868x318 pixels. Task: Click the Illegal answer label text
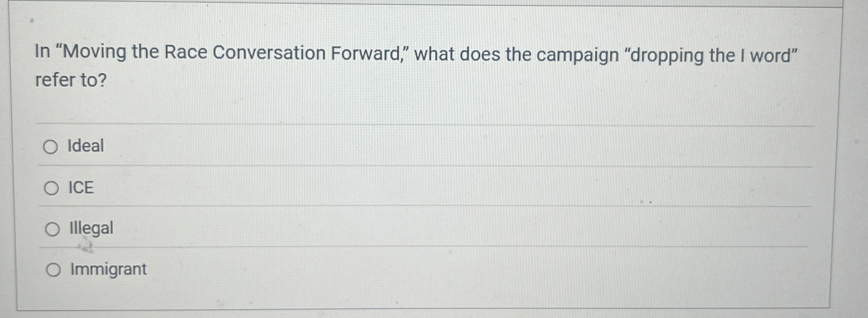[91, 229]
